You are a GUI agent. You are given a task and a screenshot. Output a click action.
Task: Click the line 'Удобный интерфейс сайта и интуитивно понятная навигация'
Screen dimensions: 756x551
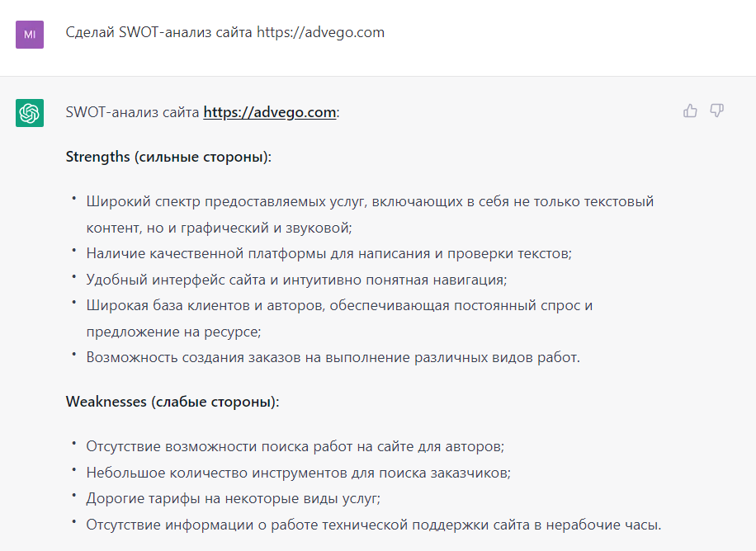click(296, 280)
